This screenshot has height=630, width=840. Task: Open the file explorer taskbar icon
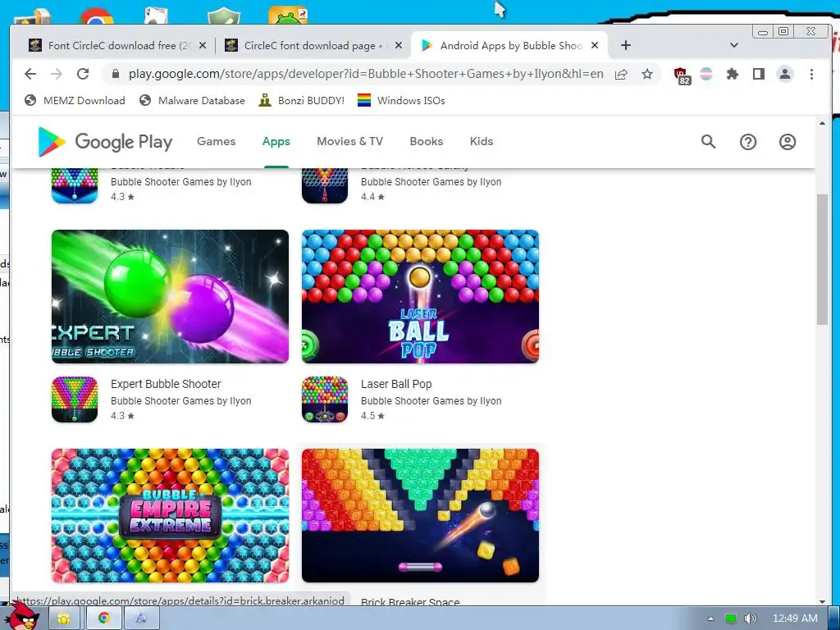(64, 618)
